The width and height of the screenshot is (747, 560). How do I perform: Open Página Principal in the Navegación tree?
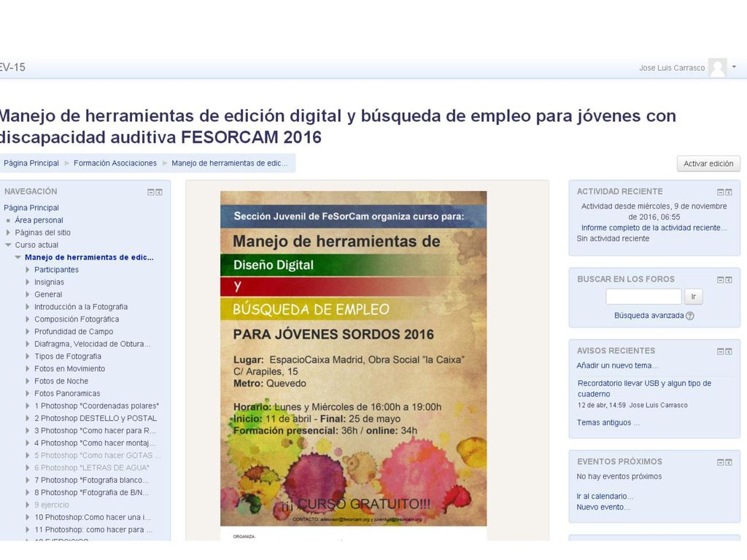[x=31, y=208]
